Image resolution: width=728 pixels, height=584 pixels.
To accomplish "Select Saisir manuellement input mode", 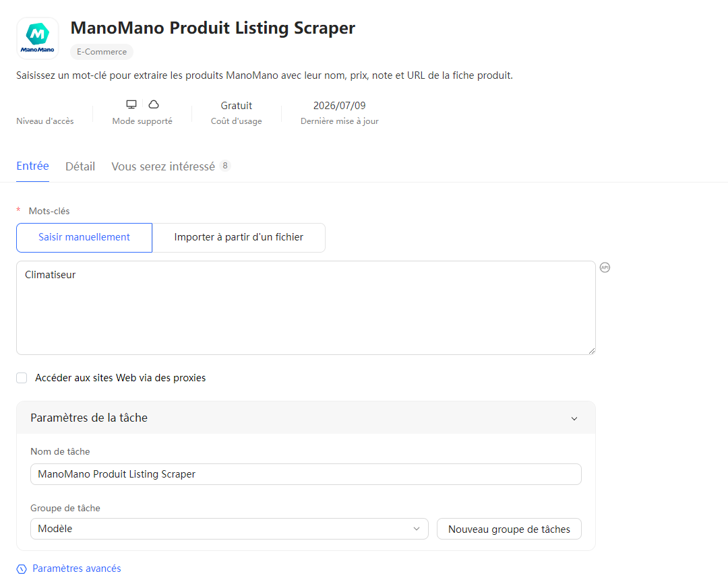I will pos(84,238).
